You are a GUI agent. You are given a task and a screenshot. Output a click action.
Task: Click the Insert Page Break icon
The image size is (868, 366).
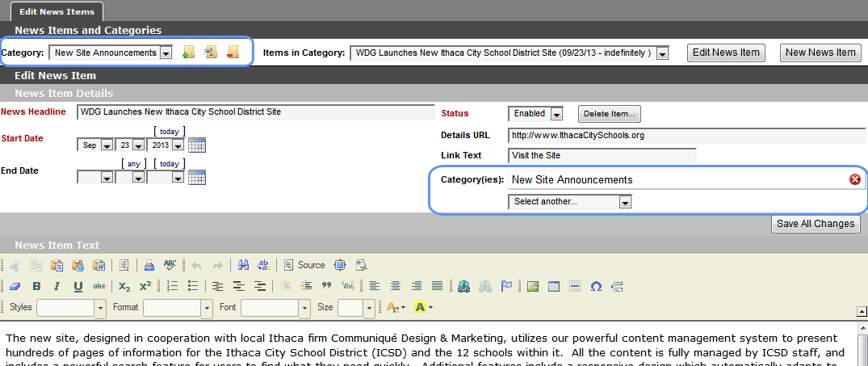pos(617,286)
